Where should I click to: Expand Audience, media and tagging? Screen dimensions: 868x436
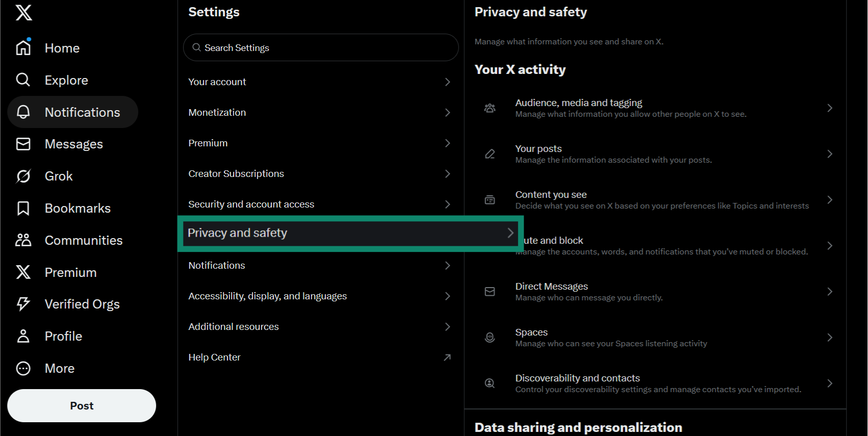[x=658, y=108]
